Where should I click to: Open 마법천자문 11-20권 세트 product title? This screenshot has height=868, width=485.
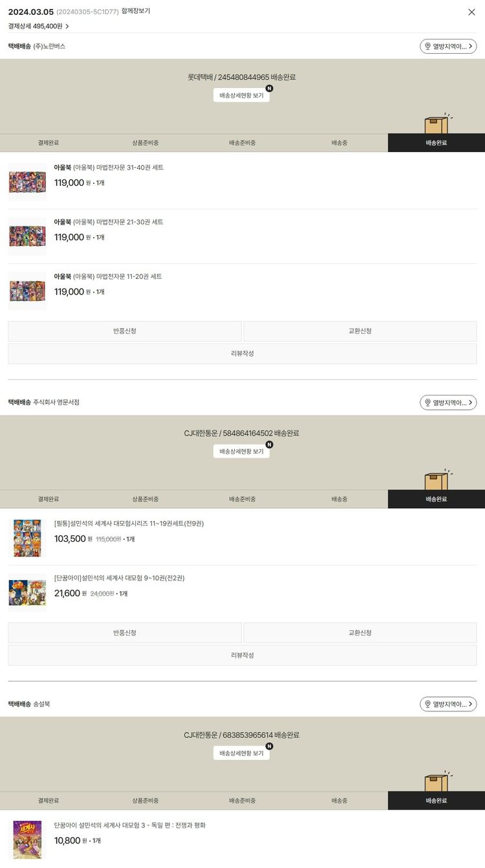pyautogui.click(x=108, y=276)
